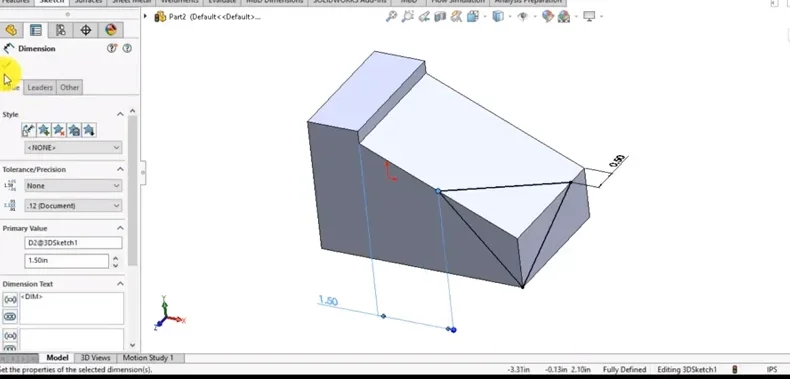Switch to the ConfigurationManager tab icon
790x379 pixels.
coord(60,30)
